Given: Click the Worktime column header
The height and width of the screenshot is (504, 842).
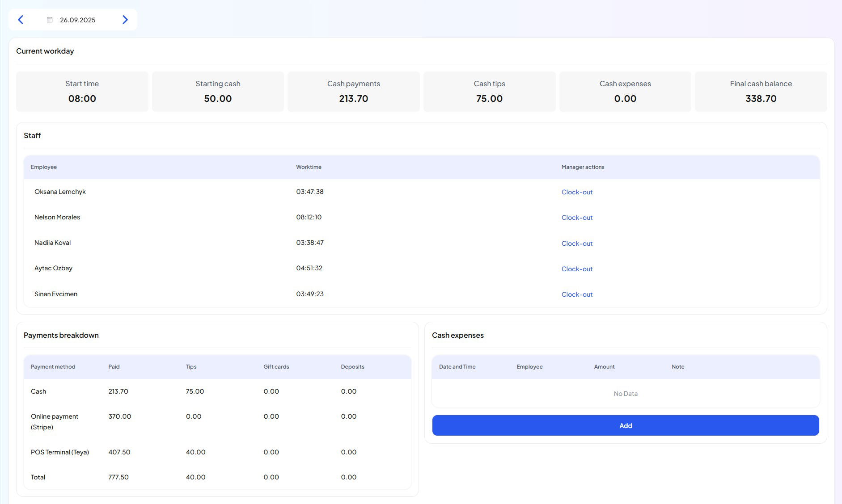Looking at the screenshot, I should click(309, 167).
